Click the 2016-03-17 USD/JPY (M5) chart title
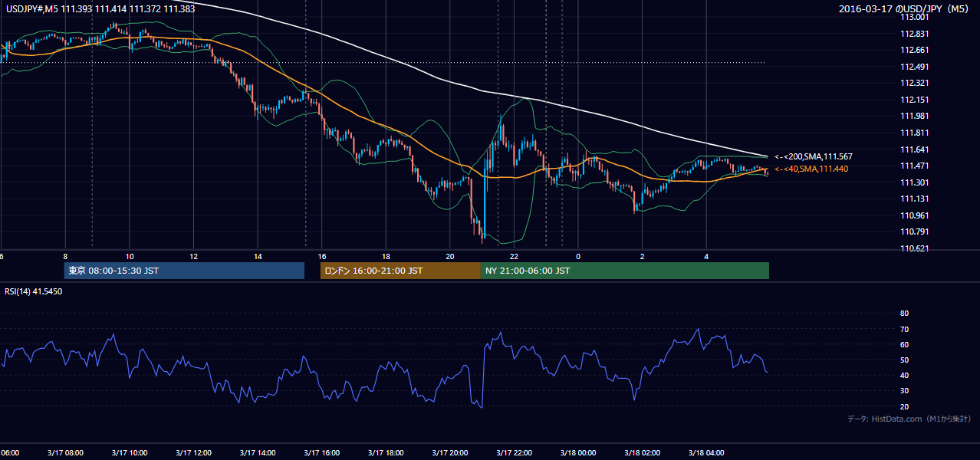The height and width of the screenshot is (460, 980). [x=905, y=9]
